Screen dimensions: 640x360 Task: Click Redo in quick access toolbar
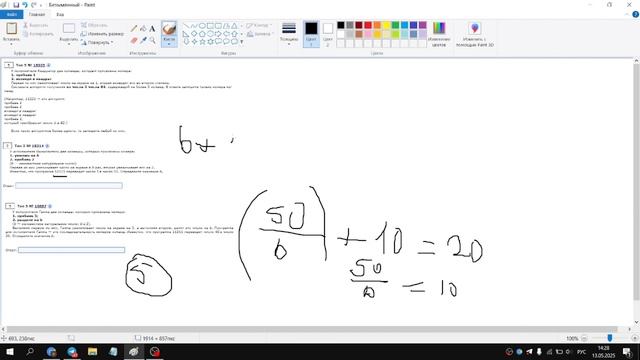[x=34, y=5]
